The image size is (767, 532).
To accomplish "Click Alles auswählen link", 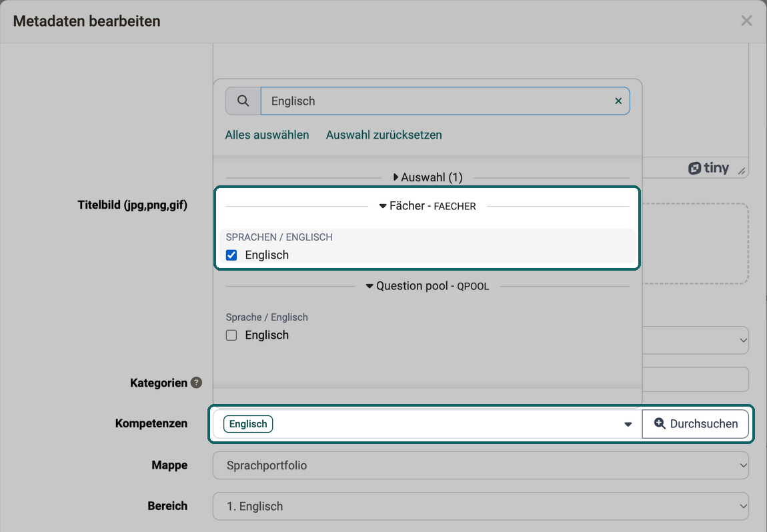I will pos(267,135).
